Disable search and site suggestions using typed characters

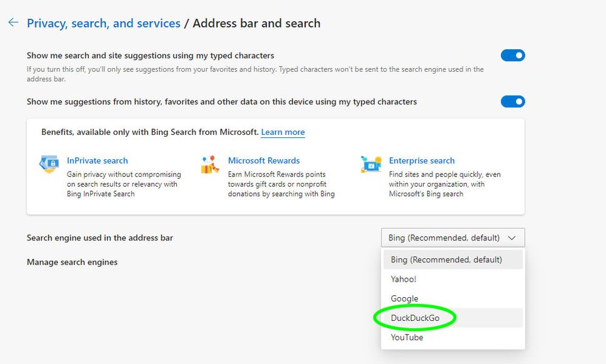click(512, 55)
